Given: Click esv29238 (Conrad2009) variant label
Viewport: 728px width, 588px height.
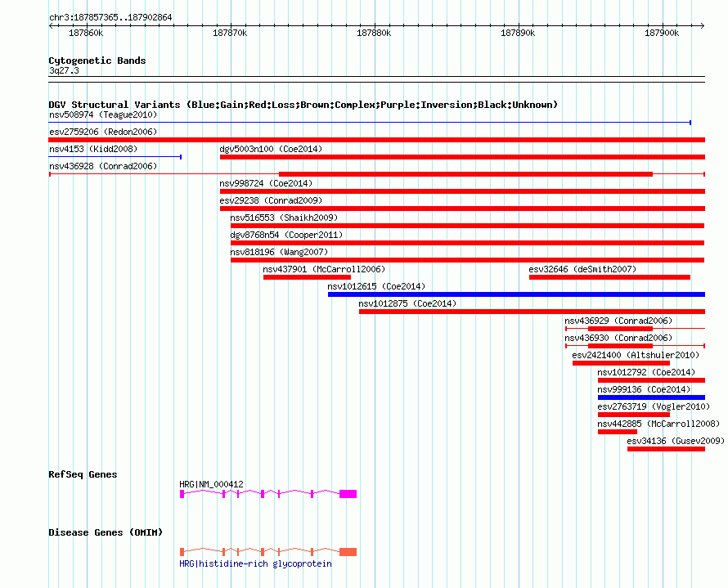Looking at the screenshot, I should pyautogui.click(x=271, y=200).
